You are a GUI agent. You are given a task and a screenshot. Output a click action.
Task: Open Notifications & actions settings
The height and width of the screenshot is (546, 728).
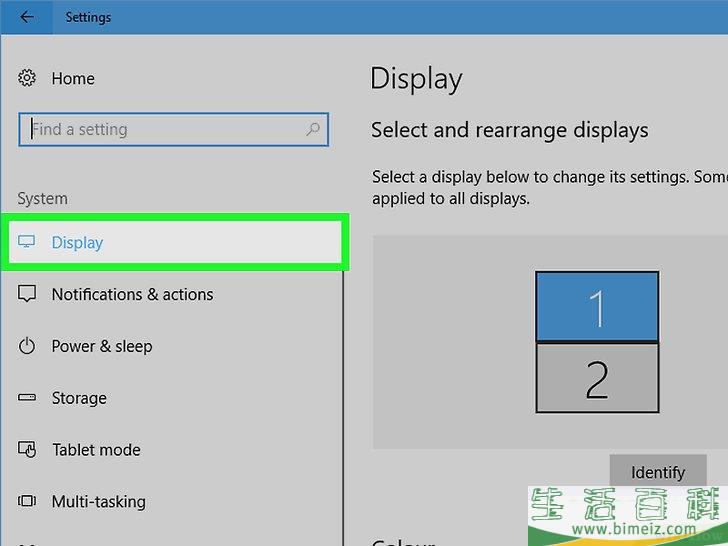click(132, 294)
